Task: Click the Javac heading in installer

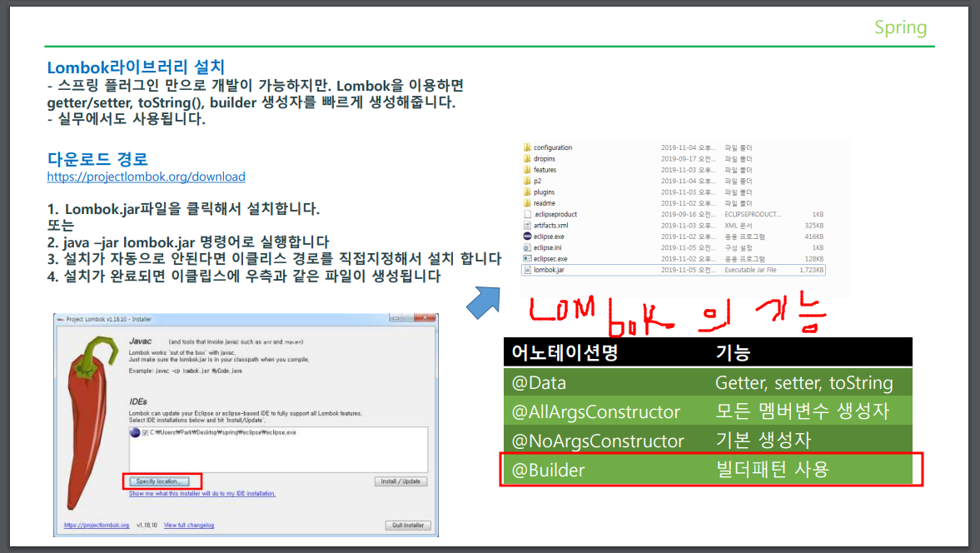Action: [x=140, y=341]
